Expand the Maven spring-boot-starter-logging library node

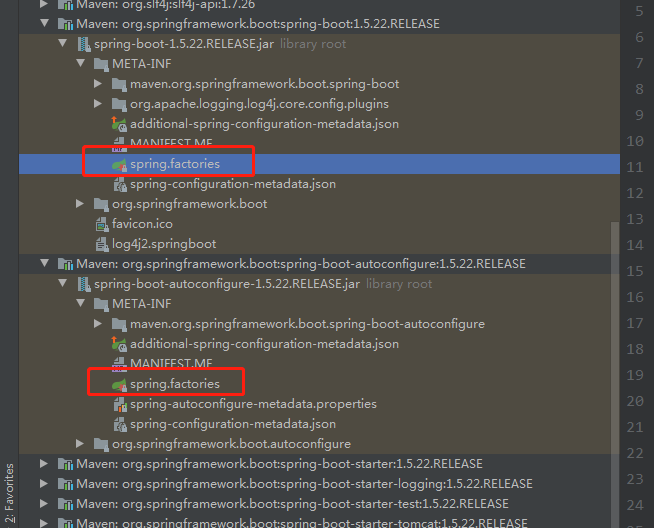point(44,483)
